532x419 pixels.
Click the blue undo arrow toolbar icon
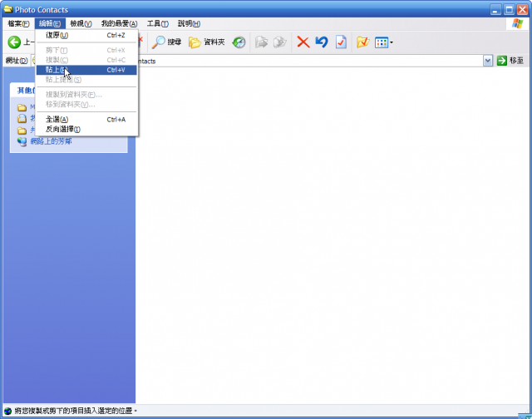[322, 42]
